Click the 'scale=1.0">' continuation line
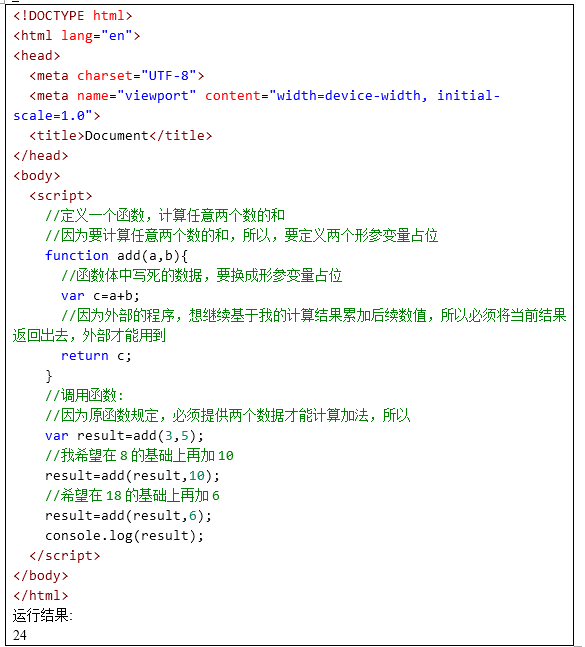Viewport: 585px width, 647px height. tap(57, 116)
